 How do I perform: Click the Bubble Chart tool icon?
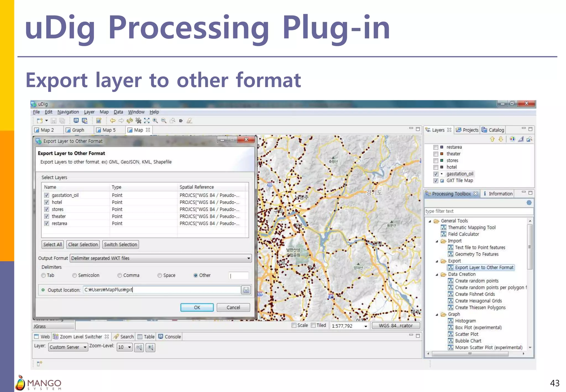[451, 341]
